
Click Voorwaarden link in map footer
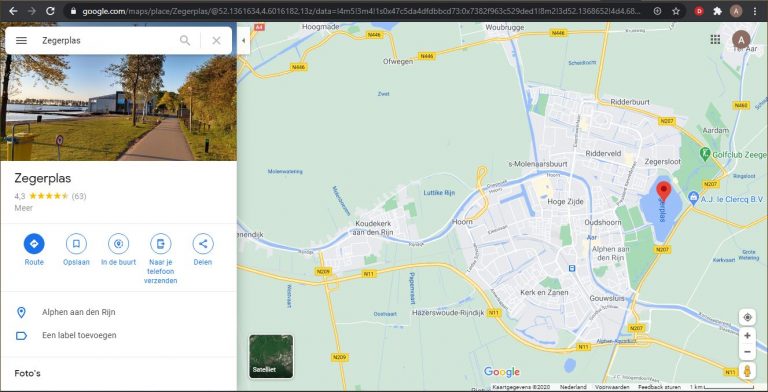coord(612,387)
